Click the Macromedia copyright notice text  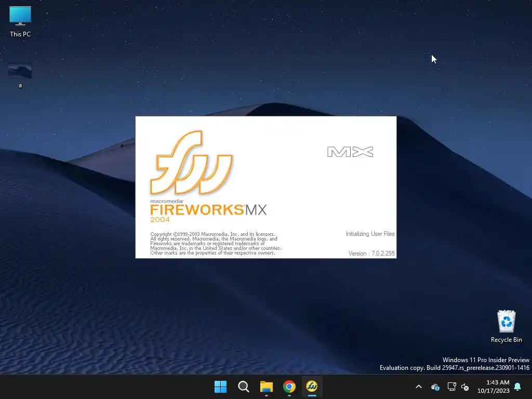pos(216,243)
